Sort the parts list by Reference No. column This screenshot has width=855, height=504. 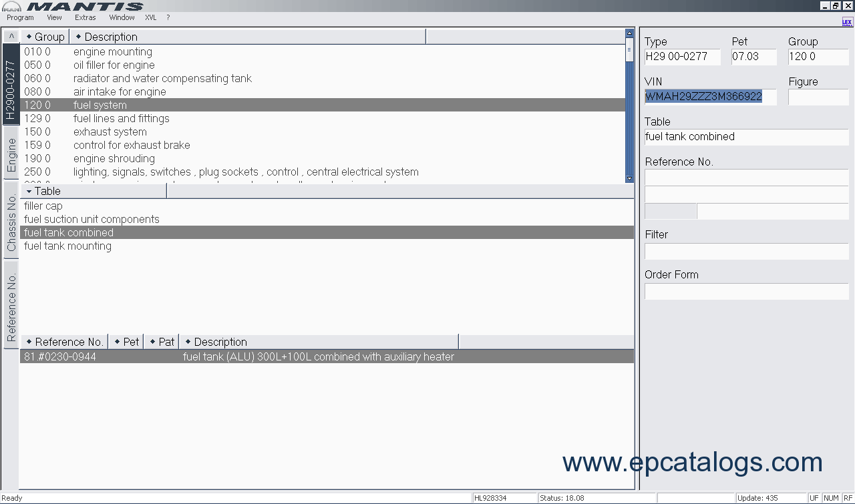(64, 342)
